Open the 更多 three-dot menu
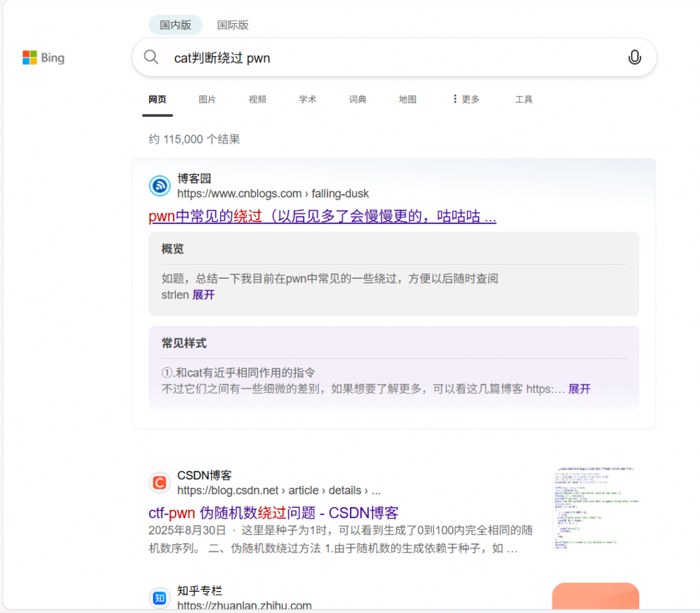 (466, 99)
